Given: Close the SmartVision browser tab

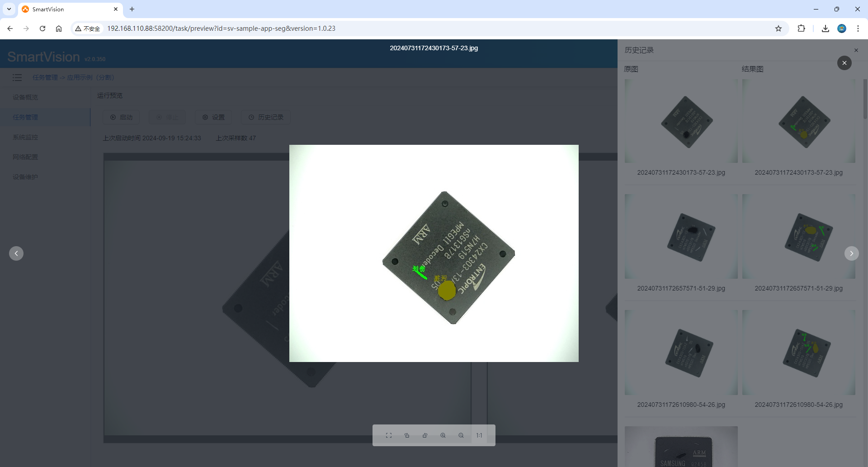Looking at the screenshot, I should tap(116, 9).
